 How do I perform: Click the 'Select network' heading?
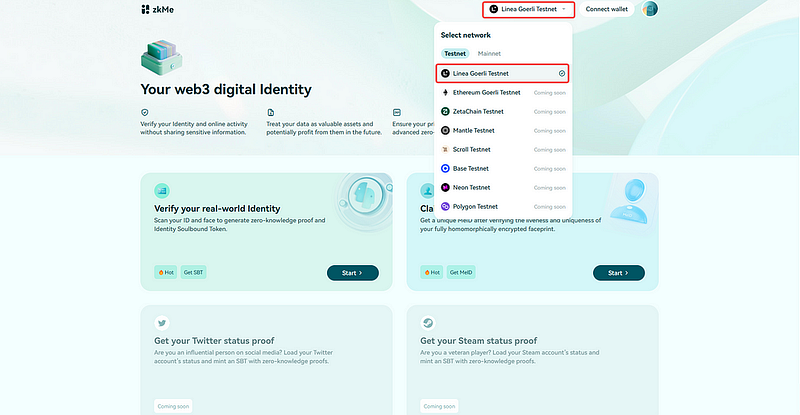pyautogui.click(x=465, y=35)
